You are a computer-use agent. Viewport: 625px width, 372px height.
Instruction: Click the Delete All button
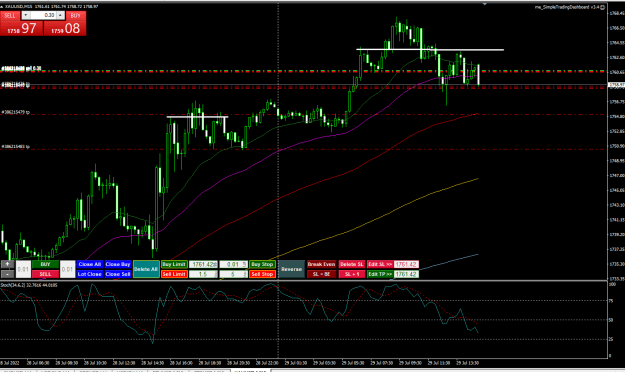coord(146,269)
